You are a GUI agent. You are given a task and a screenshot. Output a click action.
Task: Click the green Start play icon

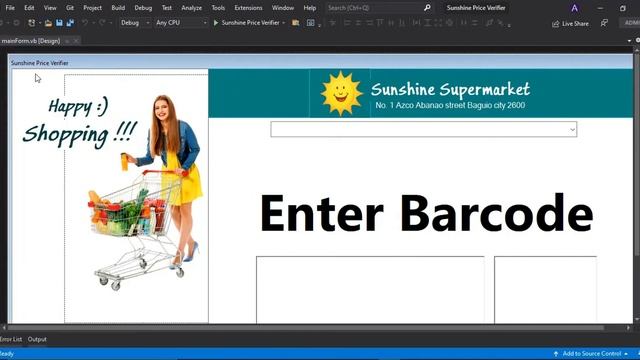216,23
